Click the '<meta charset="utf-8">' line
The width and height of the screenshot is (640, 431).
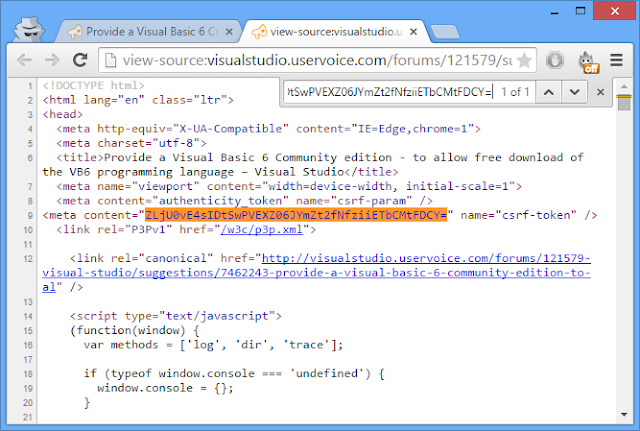[131, 143]
